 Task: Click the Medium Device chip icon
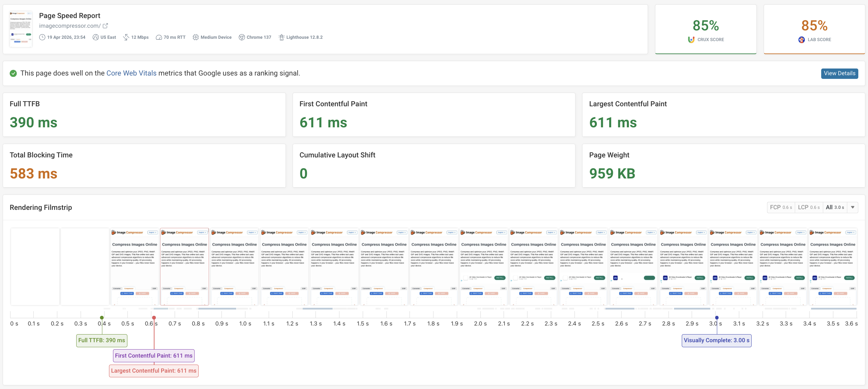coord(196,37)
